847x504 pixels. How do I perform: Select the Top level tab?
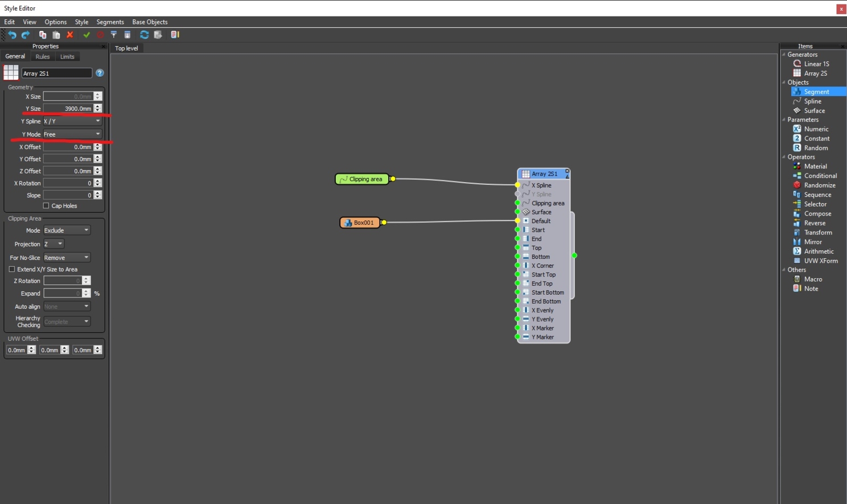click(x=126, y=48)
